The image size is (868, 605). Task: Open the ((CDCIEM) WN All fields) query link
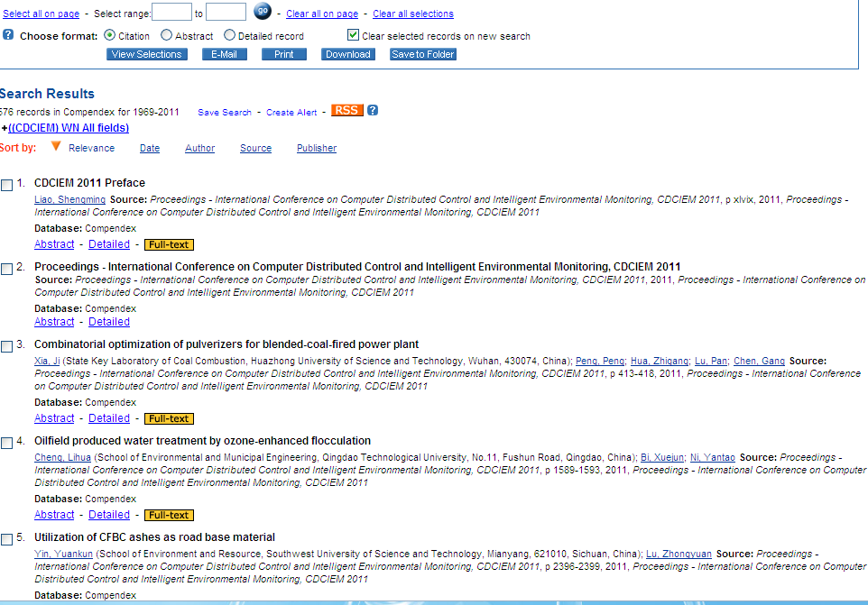pyautogui.click(x=69, y=128)
